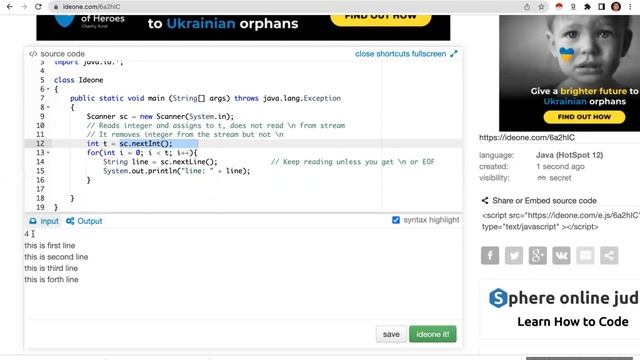This screenshot has height=360, width=640.
Task: Click the input line 'this is second line'
Action: (x=56, y=257)
